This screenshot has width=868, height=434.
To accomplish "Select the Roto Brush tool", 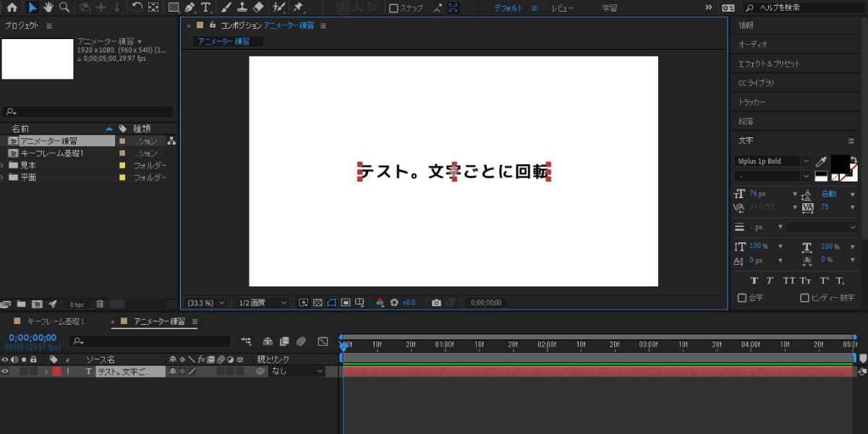I will coord(278,8).
